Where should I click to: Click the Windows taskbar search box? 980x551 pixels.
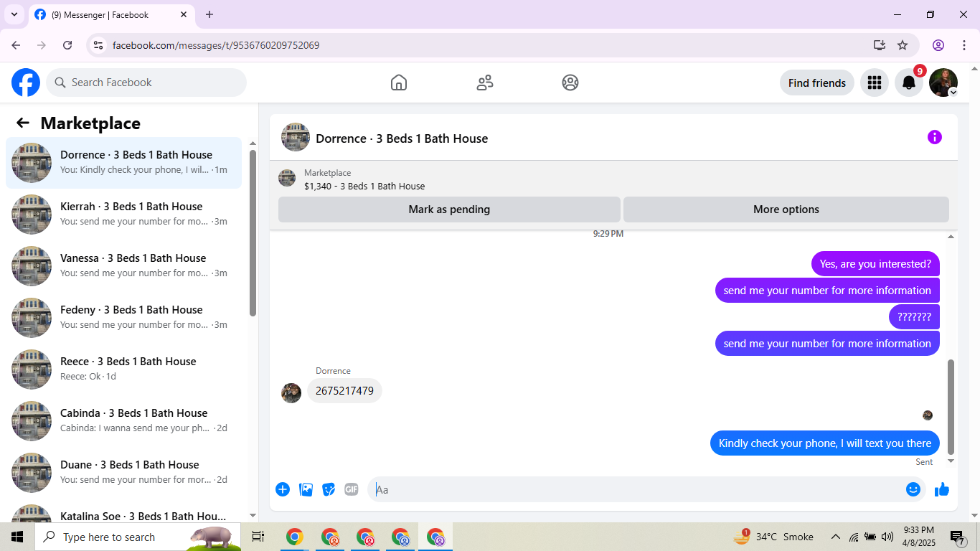coord(138,537)
